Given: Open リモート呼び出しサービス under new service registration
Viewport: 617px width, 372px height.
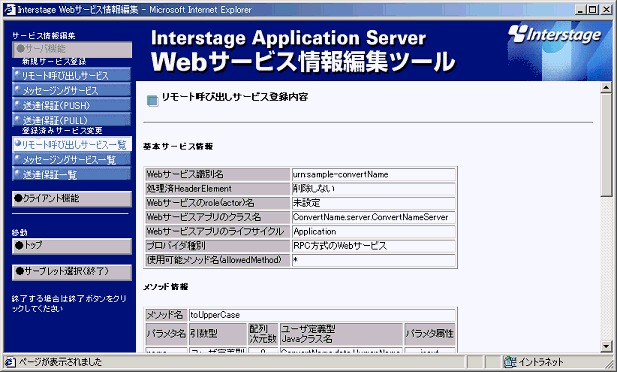Looking at the screenshot, I should coord(72,74).
